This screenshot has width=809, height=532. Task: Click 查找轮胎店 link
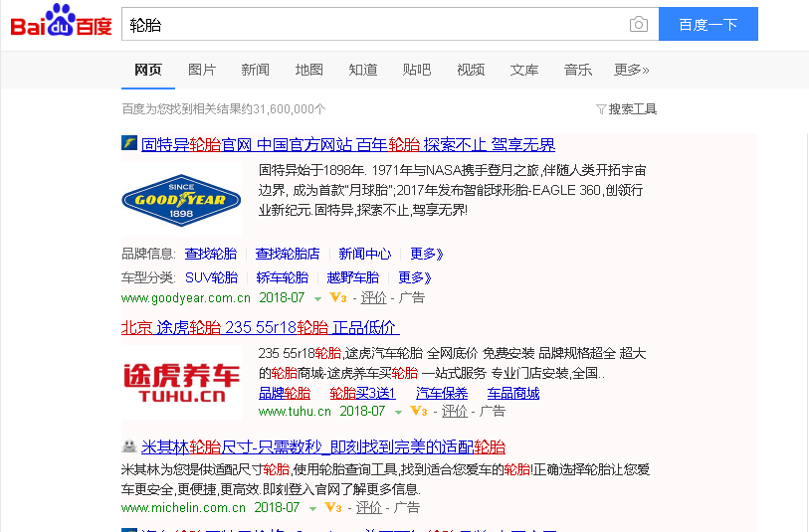pyautogui.click(x=288, y=254)
